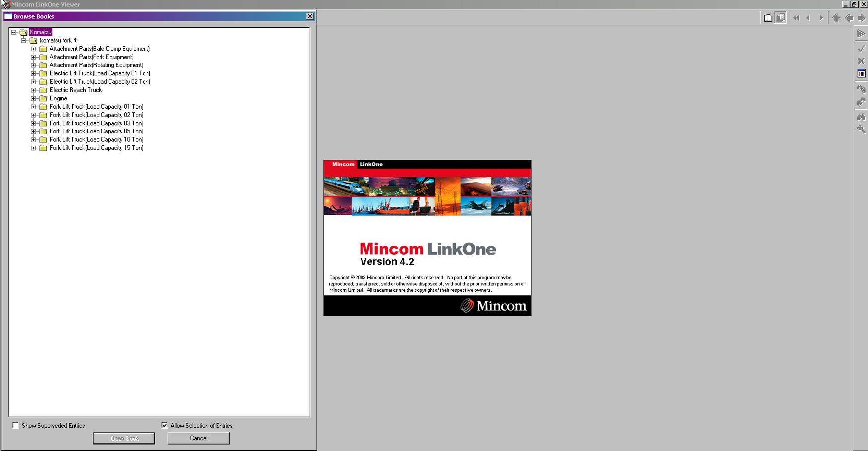Screen dimensions: 868x451
Task: Click the play triangle icon in side toolbar
Action: (x=861, y=34)
